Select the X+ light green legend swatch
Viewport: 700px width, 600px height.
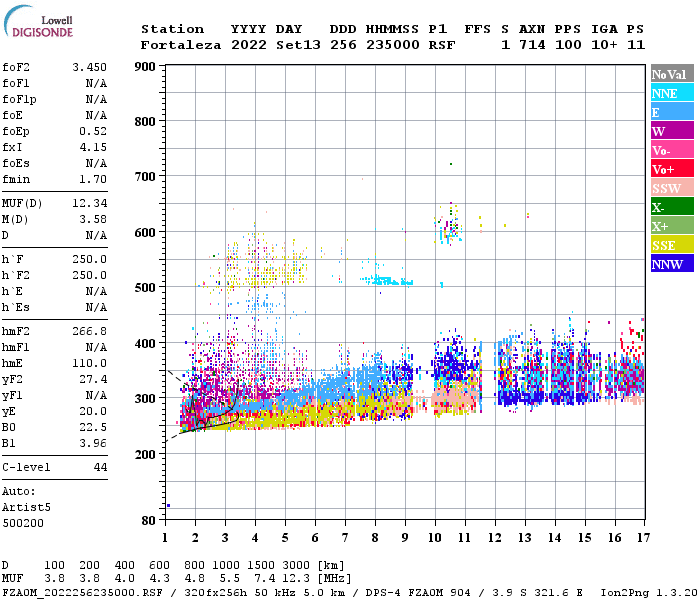pyautogui.click(x=672, y=226)
